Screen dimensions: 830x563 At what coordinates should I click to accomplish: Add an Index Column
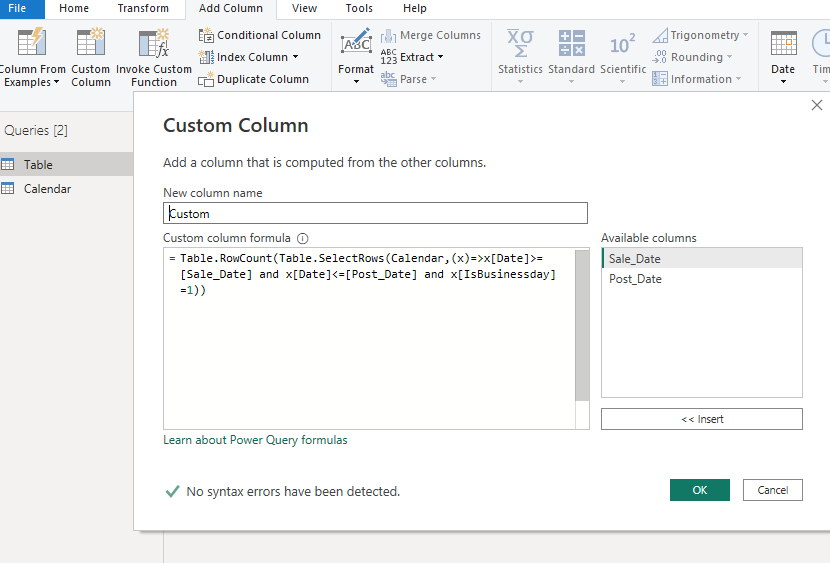coord(248,57)
